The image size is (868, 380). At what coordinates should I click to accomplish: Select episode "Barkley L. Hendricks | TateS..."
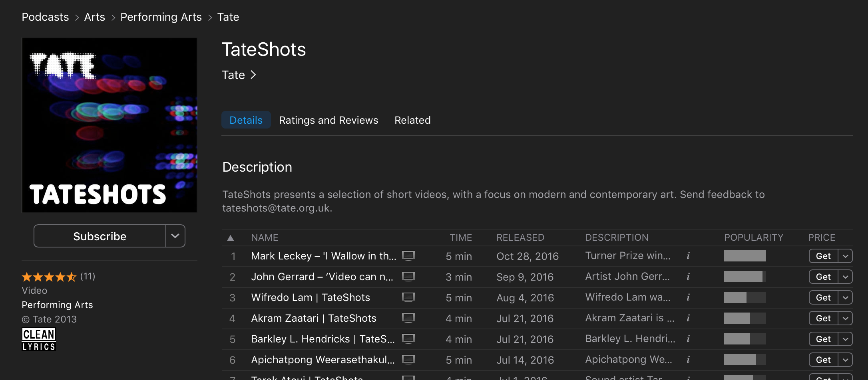(323, 339)
